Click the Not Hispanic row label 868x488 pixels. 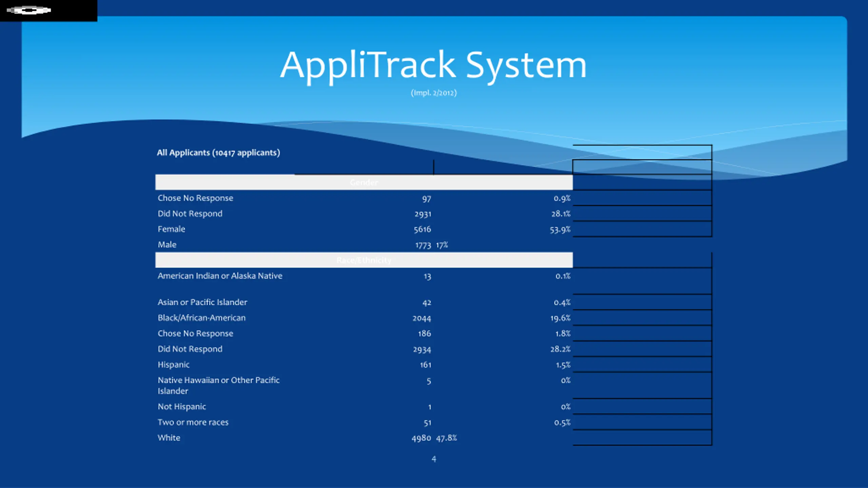coord(182,407)
